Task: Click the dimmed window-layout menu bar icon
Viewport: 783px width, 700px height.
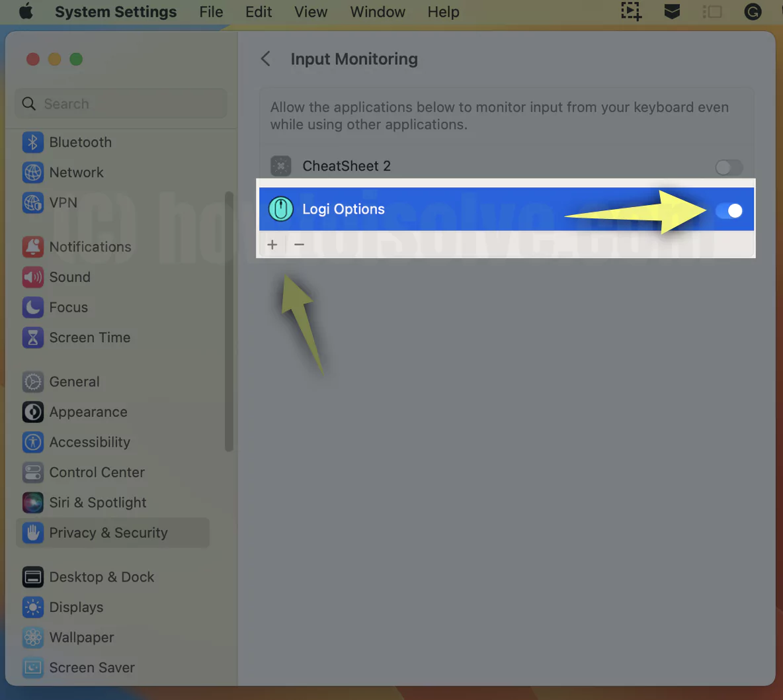Action: [x=712, y=11]
